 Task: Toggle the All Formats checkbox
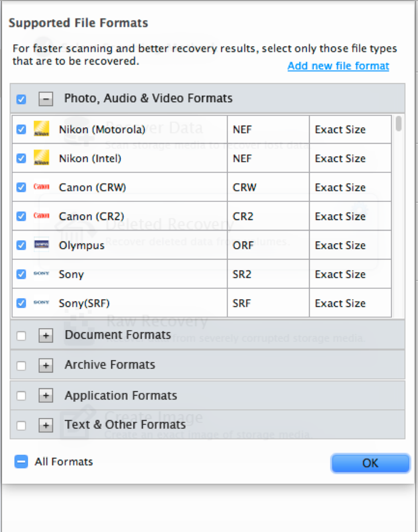(x=21, y=462)
